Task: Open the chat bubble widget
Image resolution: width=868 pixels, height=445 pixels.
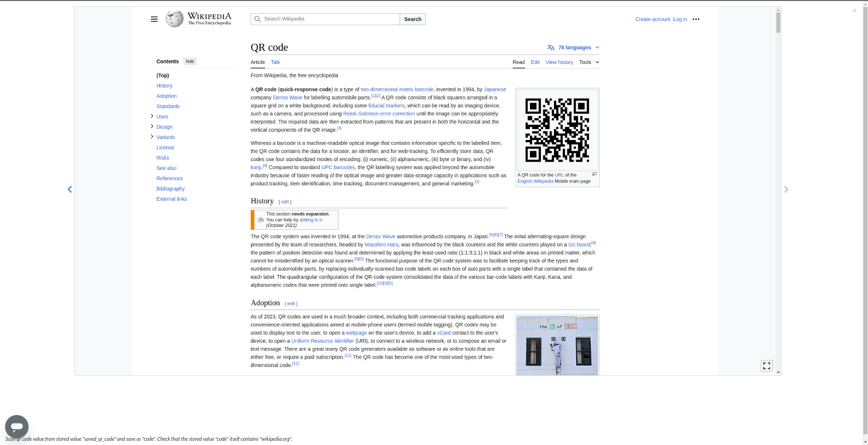Action: point(17,426)
